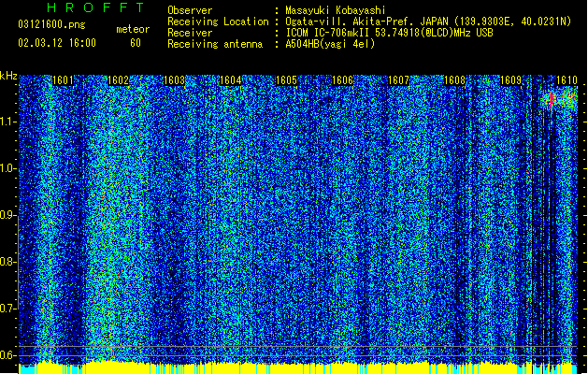Click the Receiving antenna label
588x374 pixels.
(x=215, y=44)
